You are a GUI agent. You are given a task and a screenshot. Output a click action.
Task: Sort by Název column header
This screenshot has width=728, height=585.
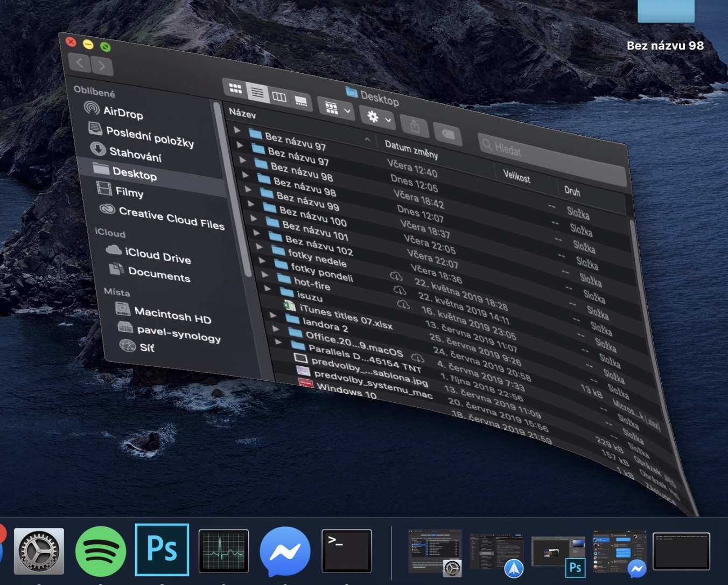[x=242, y=114]
